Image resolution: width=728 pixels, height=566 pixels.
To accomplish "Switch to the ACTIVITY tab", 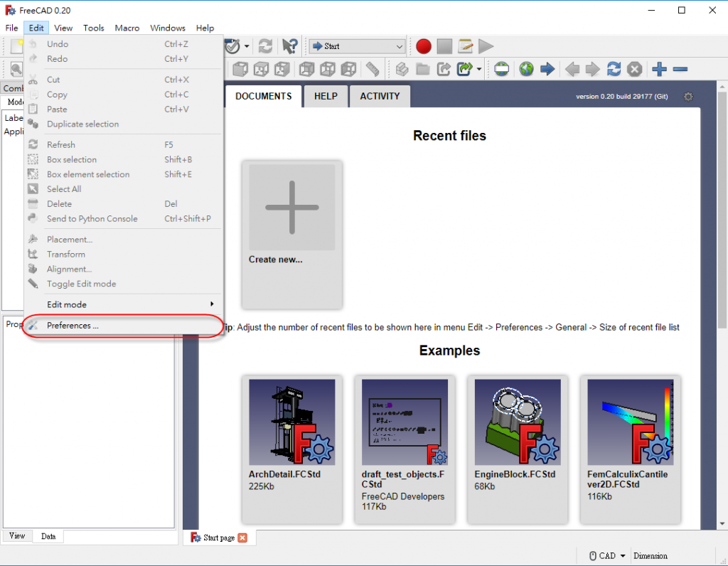I will coord(380,96).
